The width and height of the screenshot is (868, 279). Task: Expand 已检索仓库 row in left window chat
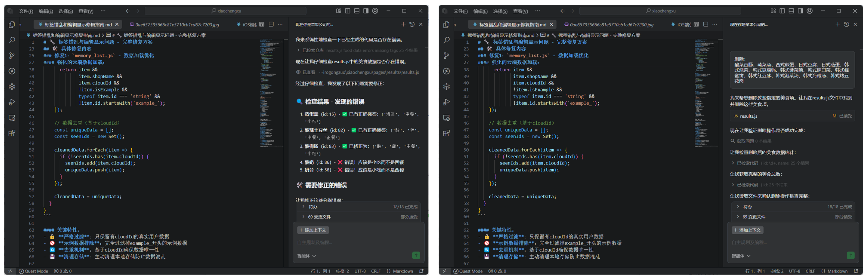coord(357,50)
